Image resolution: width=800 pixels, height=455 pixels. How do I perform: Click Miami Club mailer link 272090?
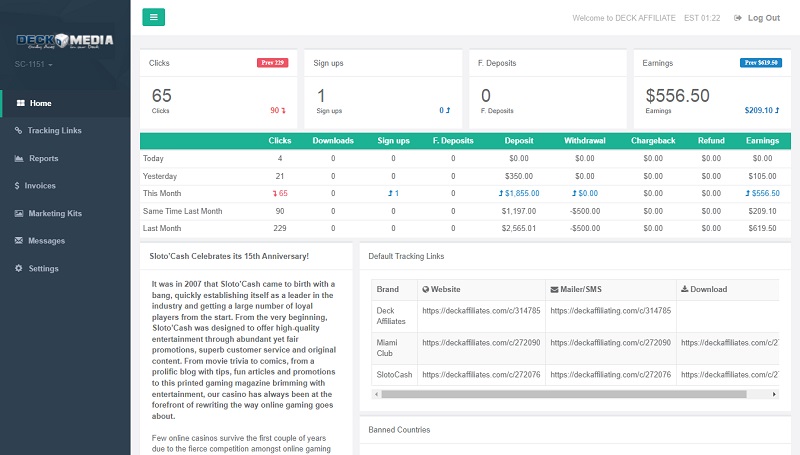click(x=611, y=343)
